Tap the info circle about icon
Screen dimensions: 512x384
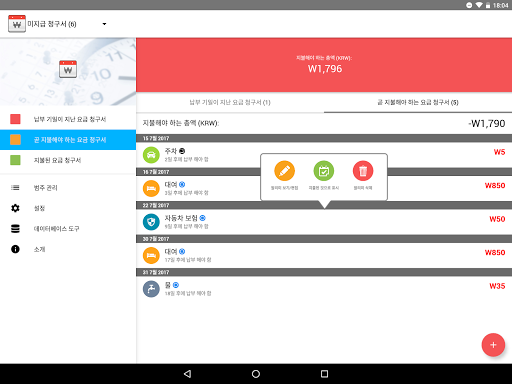click(15, 249)
